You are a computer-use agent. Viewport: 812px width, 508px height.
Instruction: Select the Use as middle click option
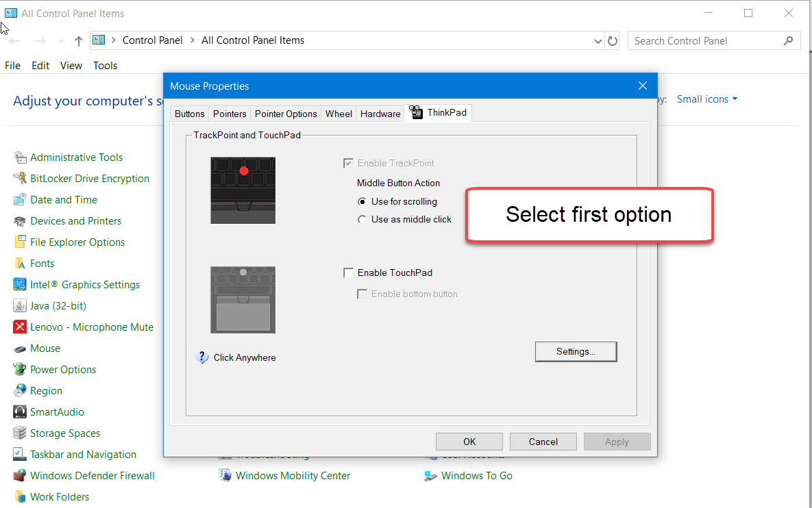click(x=362, y=219)
